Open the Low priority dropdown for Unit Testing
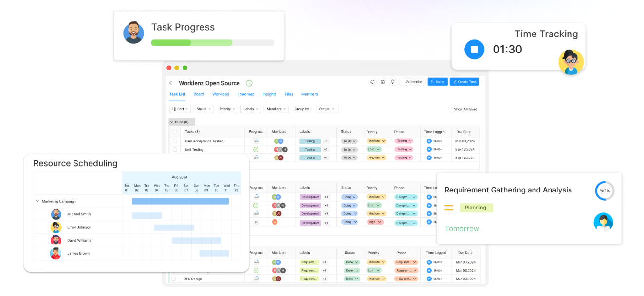Viewport: 644px width, 296px height. pyautogui.click(x=374, y=149)
